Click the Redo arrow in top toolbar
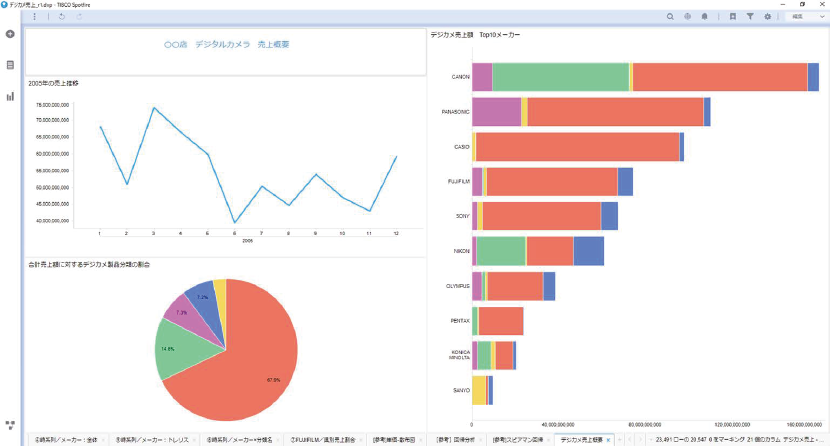This screenshot has width=830, height=448. (79, 16)
